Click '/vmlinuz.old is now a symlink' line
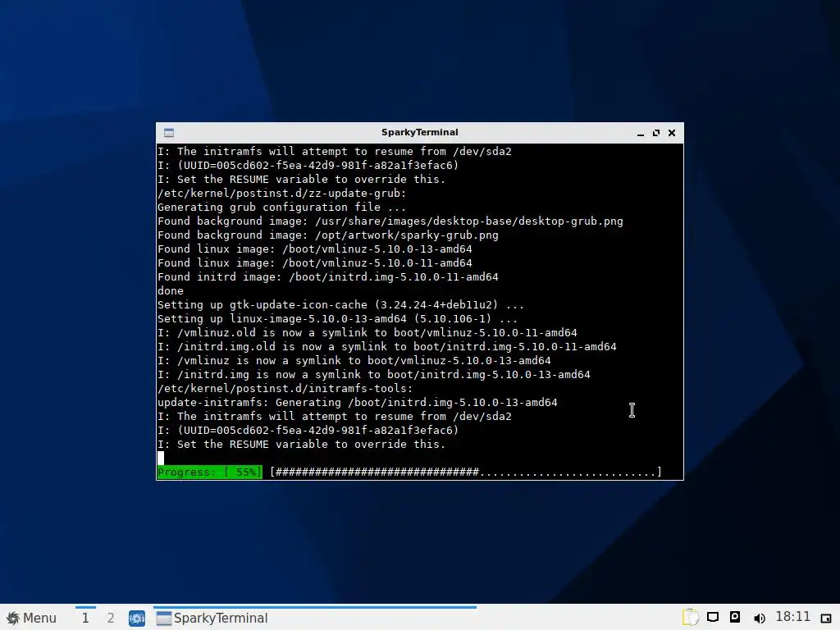 click(367, 333)
